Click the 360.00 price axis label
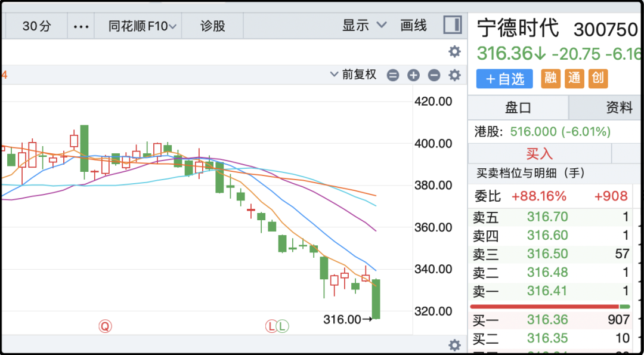This screenshot has height=355, width=644. click(432, 227)
